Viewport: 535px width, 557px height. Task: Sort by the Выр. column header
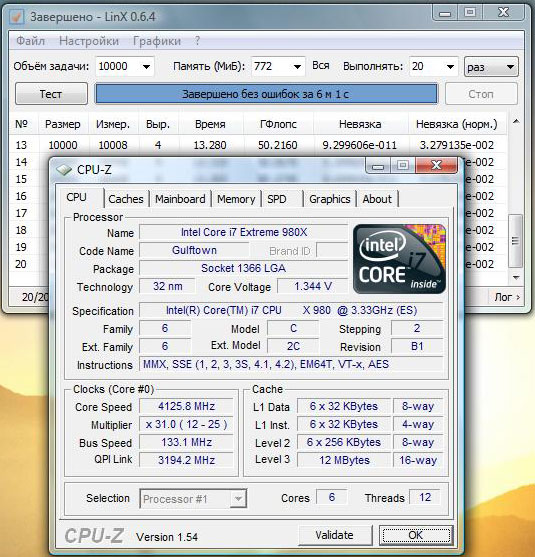point(158,124)
